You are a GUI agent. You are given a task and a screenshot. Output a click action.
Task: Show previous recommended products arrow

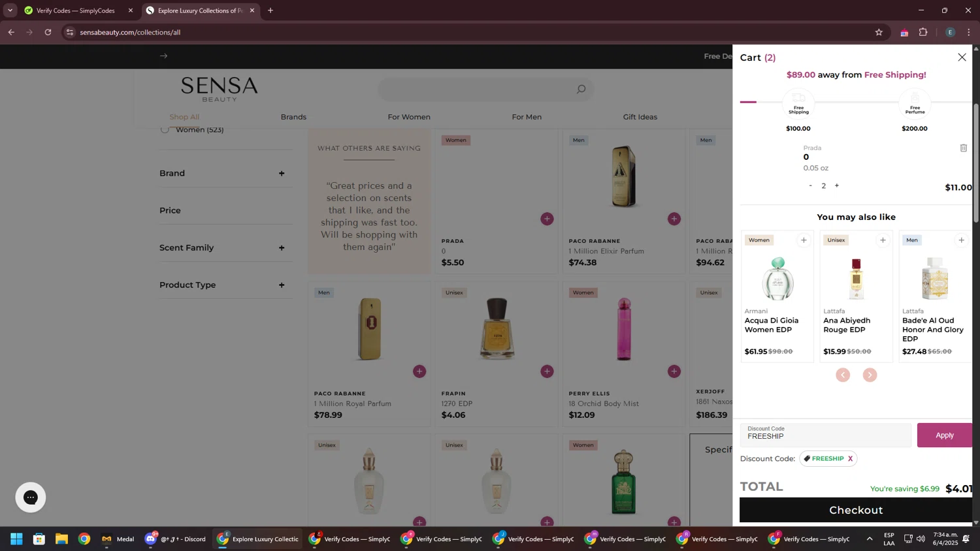[x=843, y=375]
